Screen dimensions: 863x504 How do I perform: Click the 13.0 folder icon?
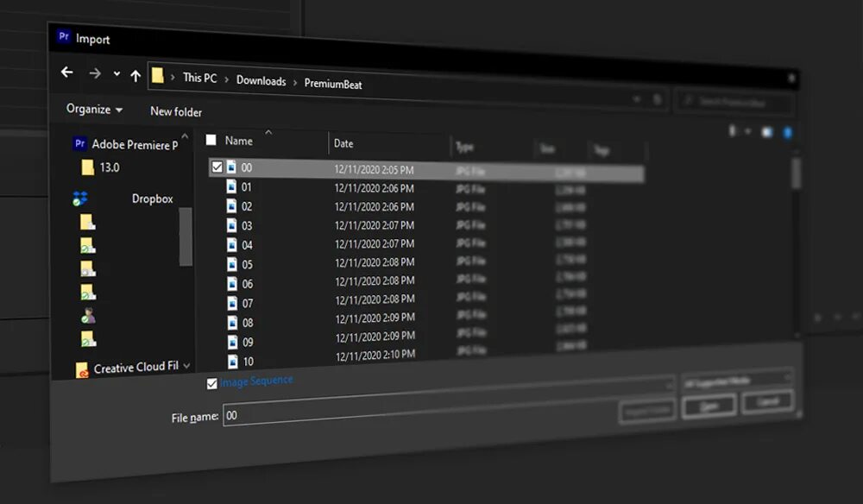[x=87, y=167]
